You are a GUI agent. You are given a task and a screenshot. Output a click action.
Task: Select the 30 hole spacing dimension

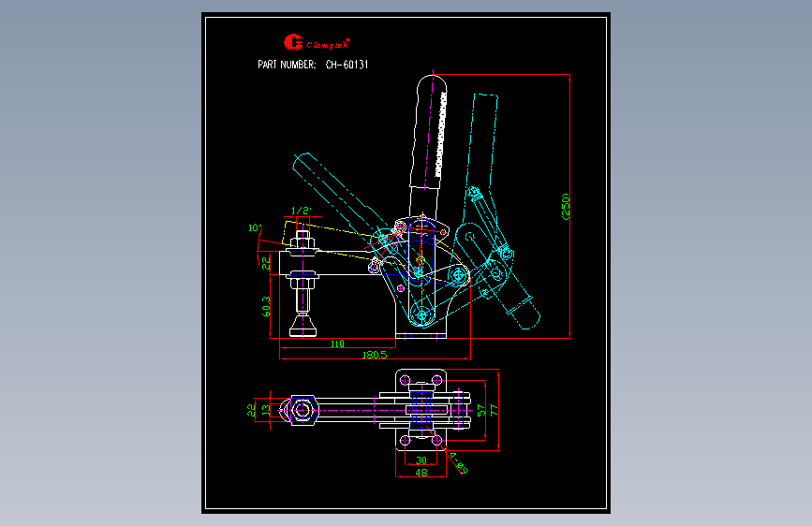421,460
